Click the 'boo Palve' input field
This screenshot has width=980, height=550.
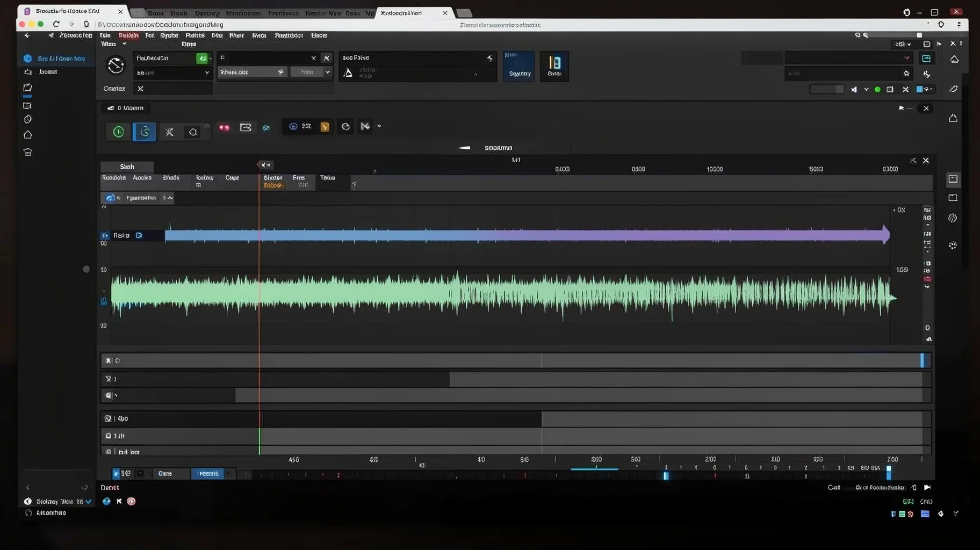417,58
